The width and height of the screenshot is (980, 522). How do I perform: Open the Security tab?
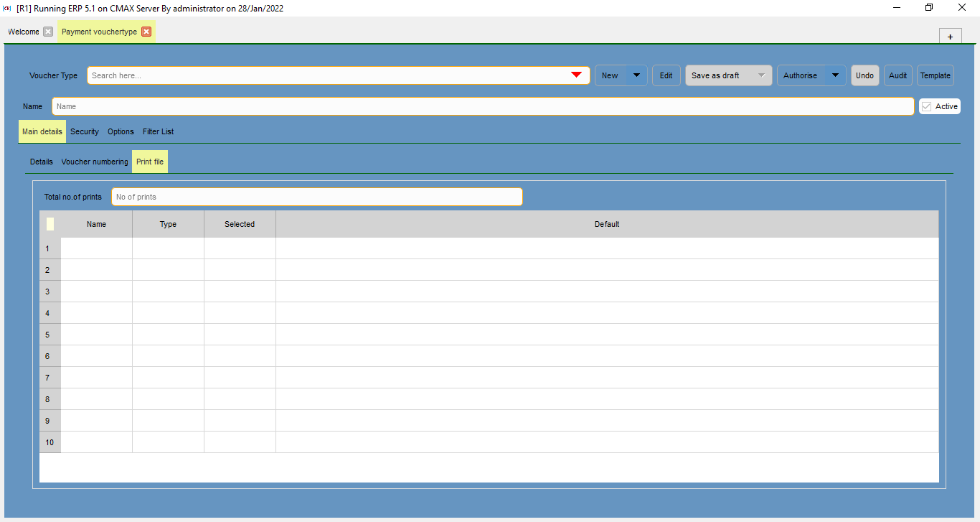point(85,131)
